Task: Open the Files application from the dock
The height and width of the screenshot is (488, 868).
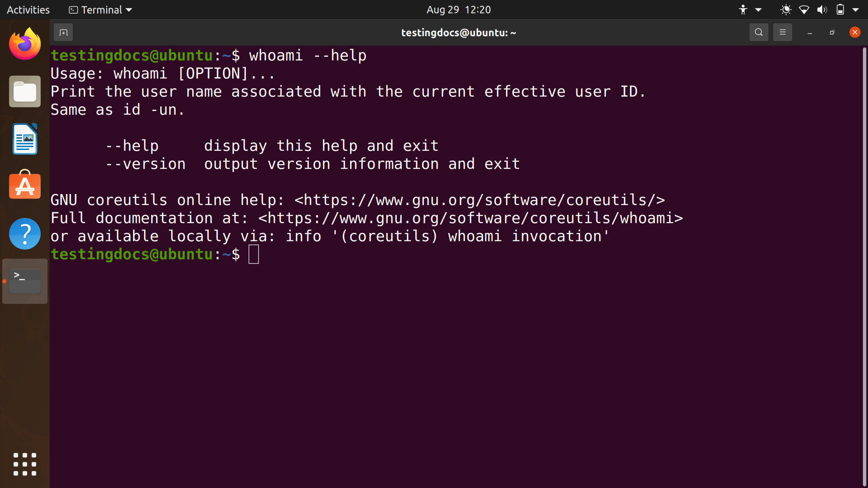Action: pos(25,91)
